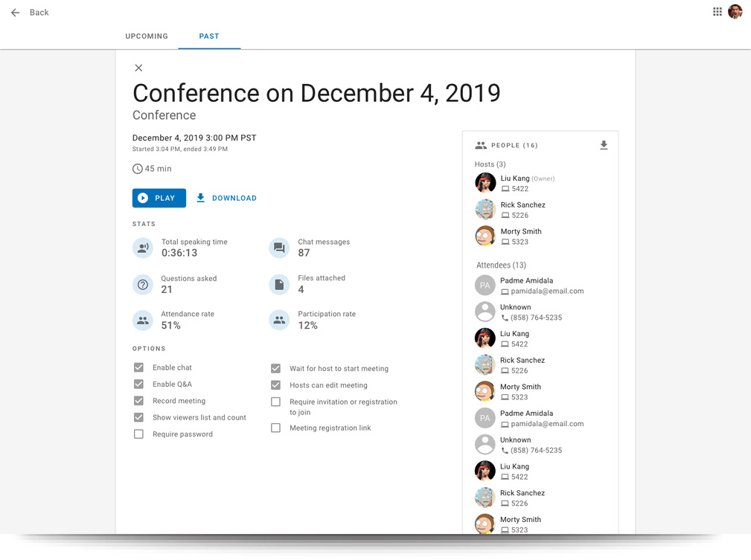This screenshot has height=560, width=751.
Task: Click 'Started 3:04 PM, ended 3:49 PM' text
Action: click(179, 149)
